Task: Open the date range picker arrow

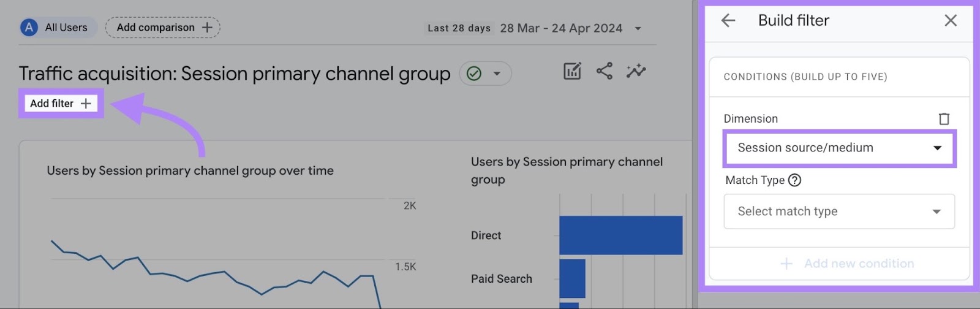Action: pyautogui.click(x=638, y=28)
